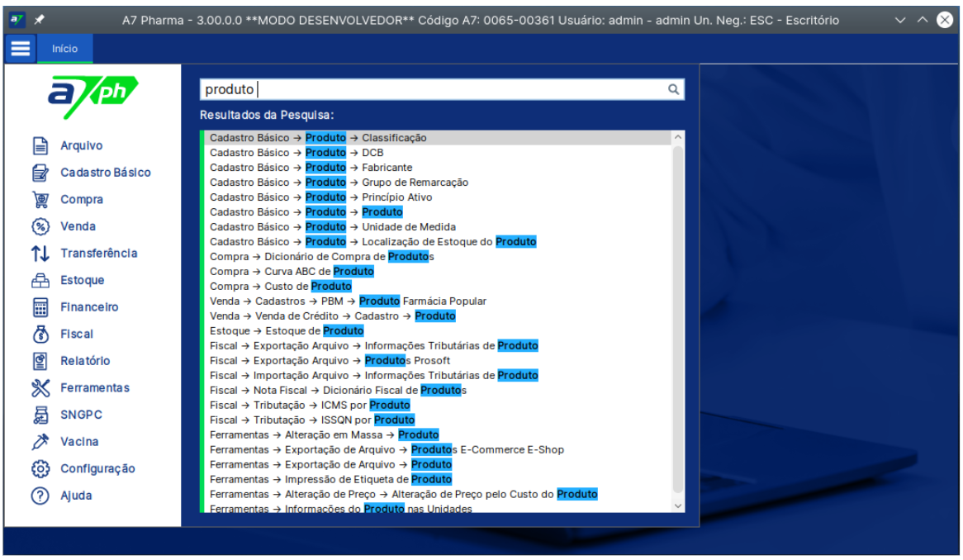Viewport: 963px width, 560px height.
Task: Click the A7 app icon in title bar
Action: coord(17,20)
